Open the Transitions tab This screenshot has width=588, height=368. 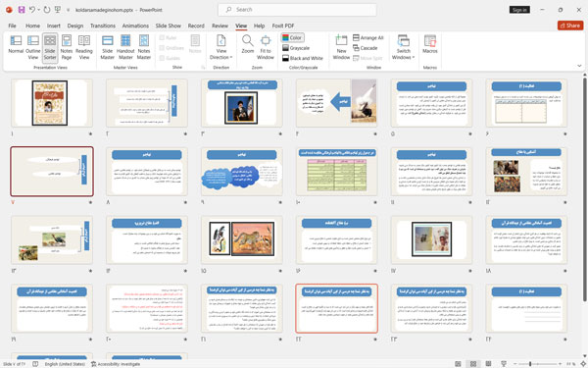tap(103, 26)
